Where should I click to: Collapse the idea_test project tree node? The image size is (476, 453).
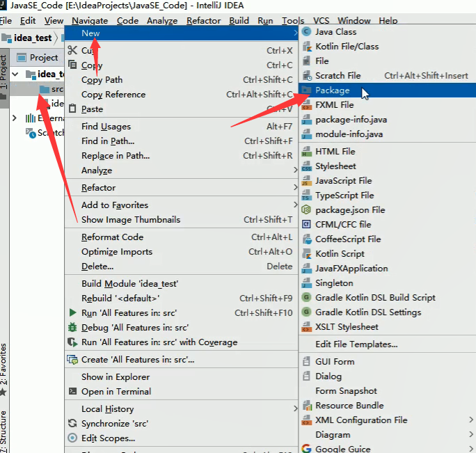point(15,74)
